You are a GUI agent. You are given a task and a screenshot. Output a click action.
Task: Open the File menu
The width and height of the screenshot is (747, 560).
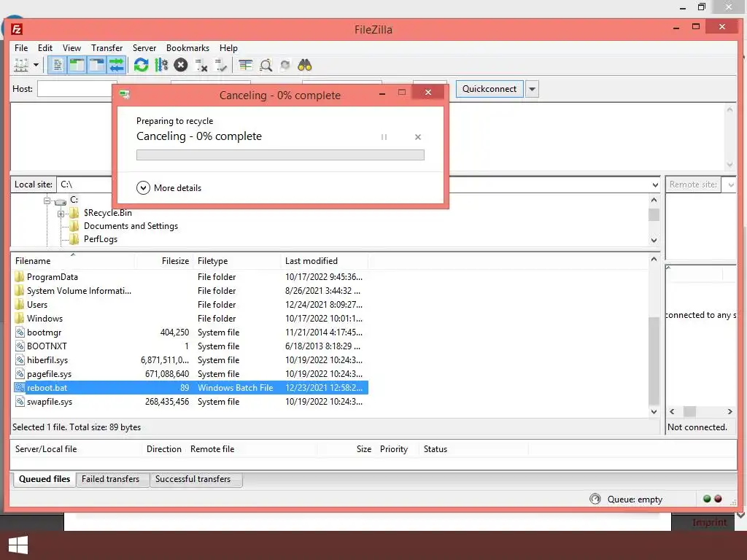pos(21,48)
